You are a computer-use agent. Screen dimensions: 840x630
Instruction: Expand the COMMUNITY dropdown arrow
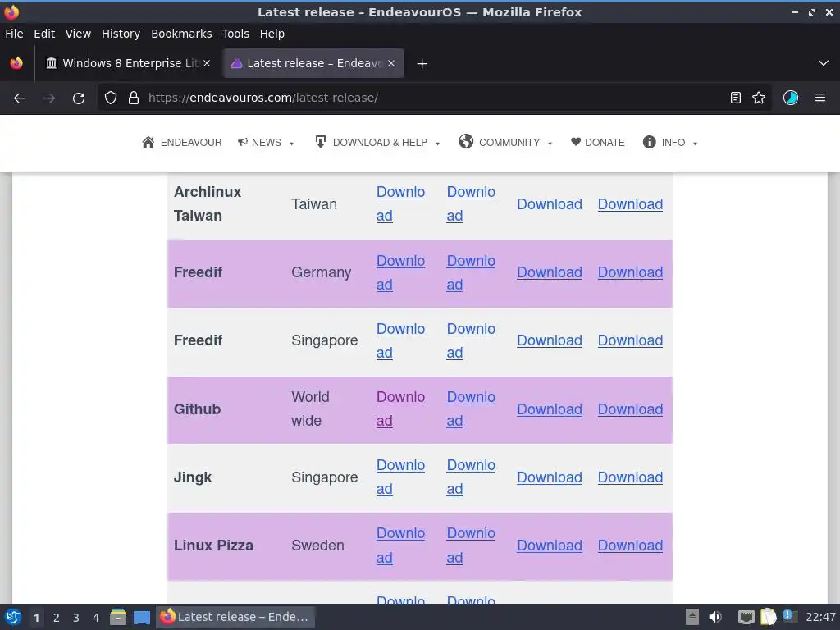pos(550,144)
